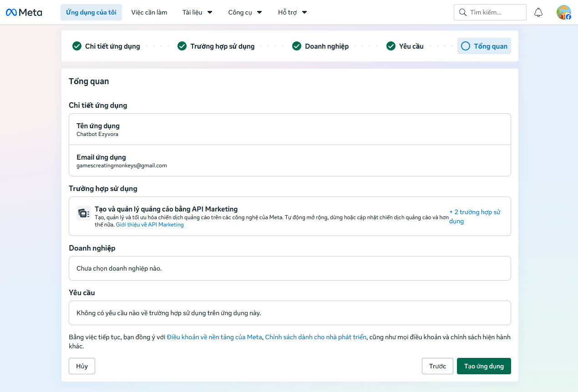
Task: Click the email gamescreatingmonkeys@gmail.com
Action: click(x=122, y=166)
